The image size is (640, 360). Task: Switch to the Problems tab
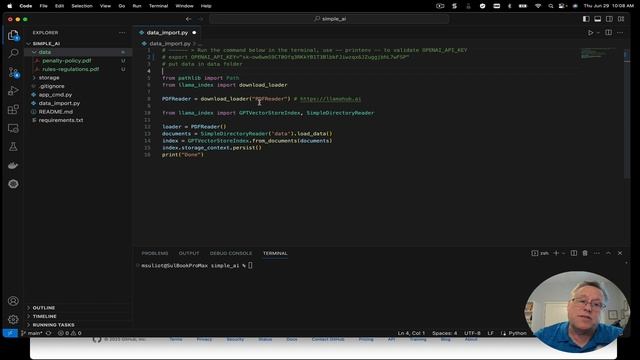click(x=155, y=253)
